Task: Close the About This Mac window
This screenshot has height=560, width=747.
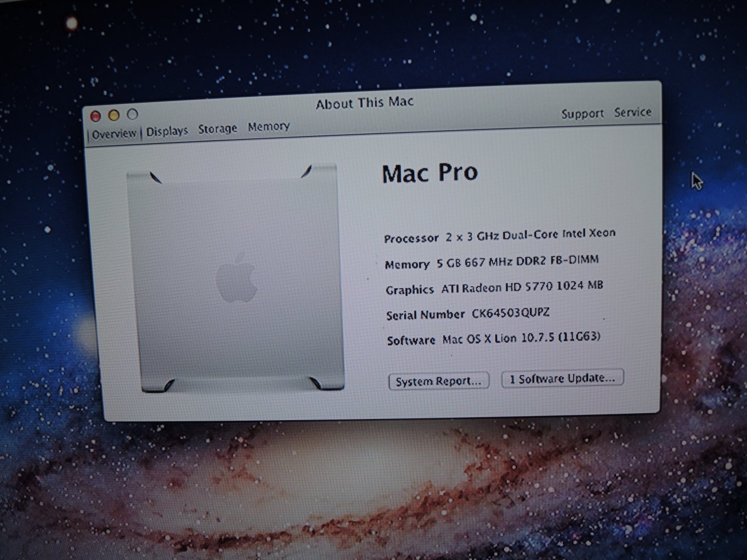Action: (x=96, y=117)
